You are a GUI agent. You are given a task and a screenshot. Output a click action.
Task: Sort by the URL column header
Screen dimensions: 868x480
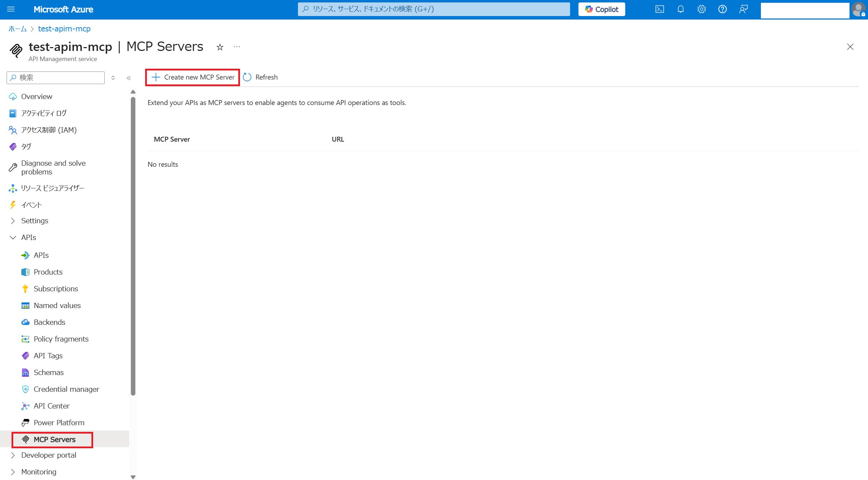click(x=338, y=139)
